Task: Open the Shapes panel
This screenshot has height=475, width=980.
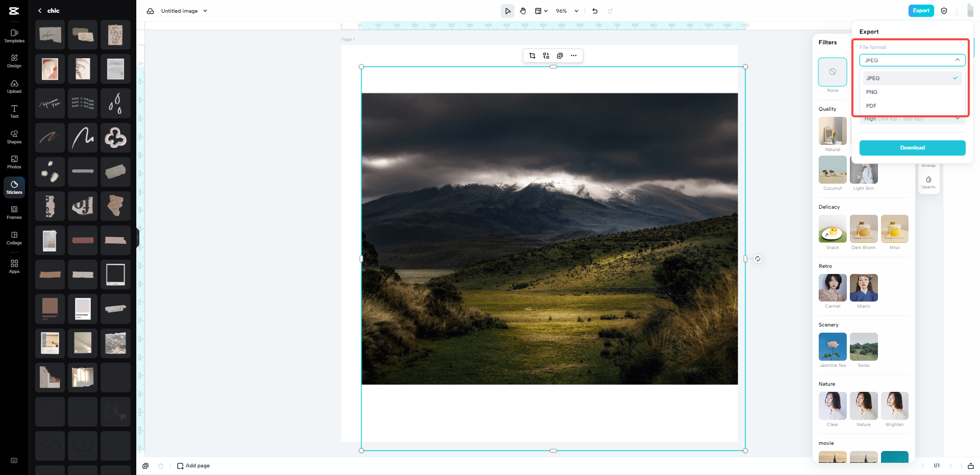Action: coord(14,136)
